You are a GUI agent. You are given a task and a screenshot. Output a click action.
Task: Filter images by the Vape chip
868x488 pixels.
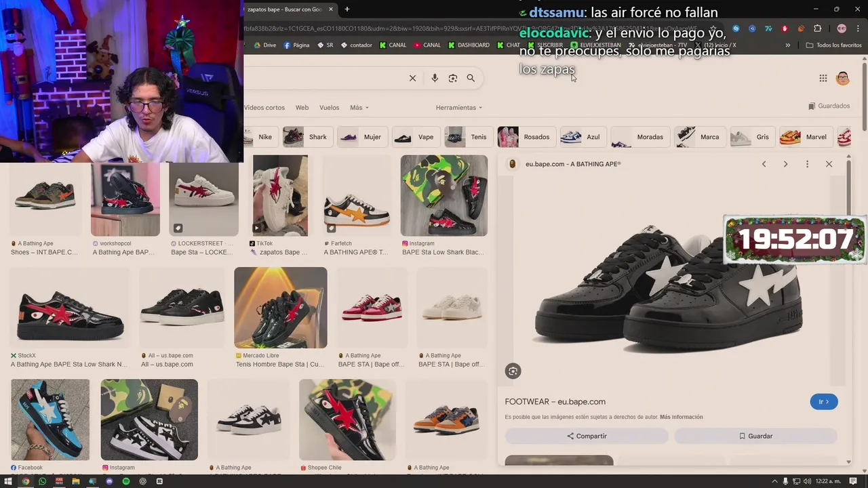416,137
